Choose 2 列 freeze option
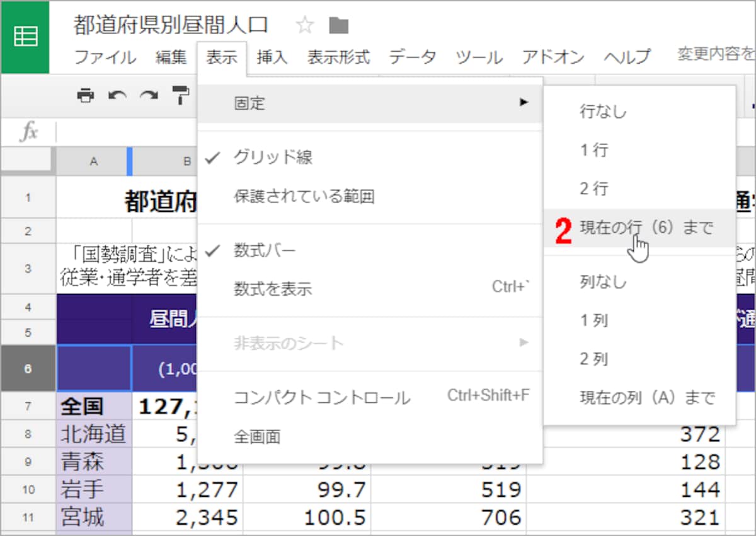 click(x=639, y=359)
